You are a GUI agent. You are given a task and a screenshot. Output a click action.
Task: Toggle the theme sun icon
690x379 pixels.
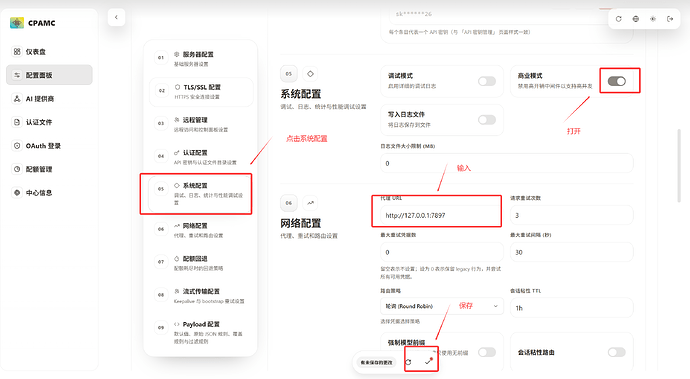coord(653,19)
